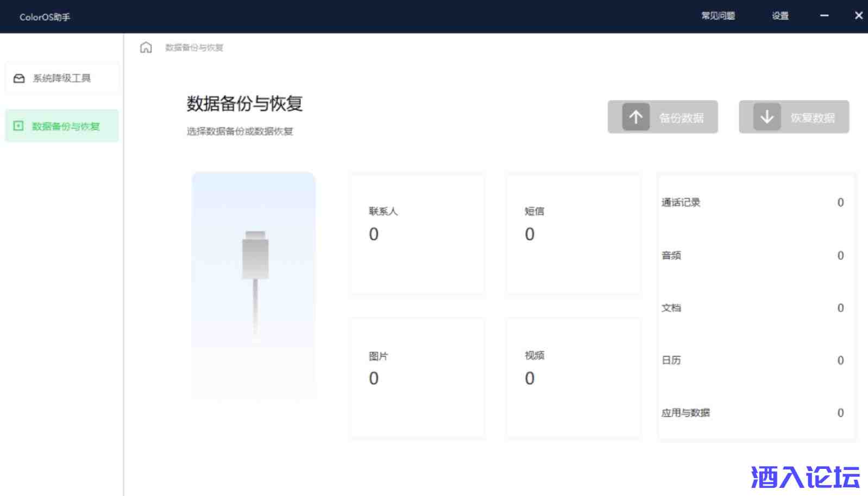Select 数据备份与恢复 sidebar tab
The height and width of the screenshot is (496, 868).
pyautogui.click(x=66, y=126)
